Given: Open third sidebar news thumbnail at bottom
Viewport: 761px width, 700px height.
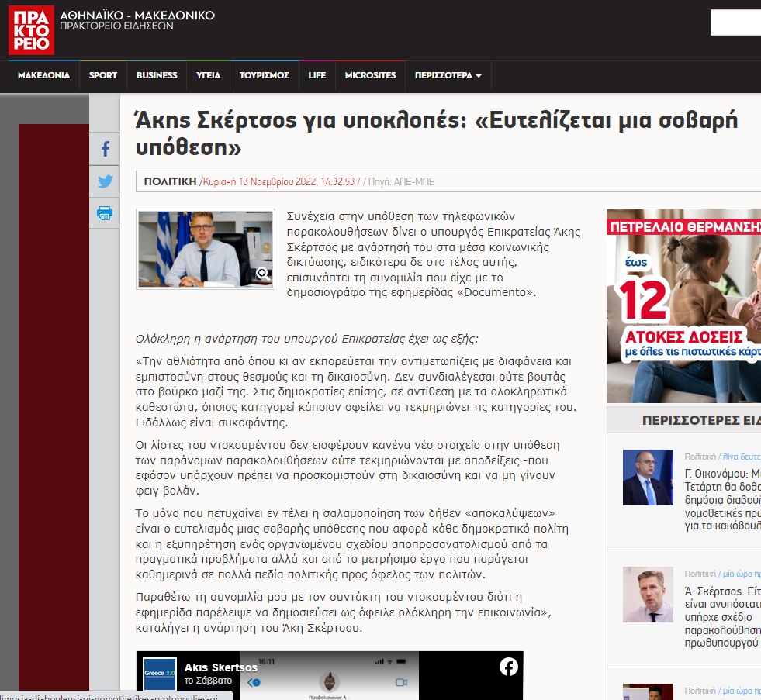Looking at the screenshot, I should (648, 691).
